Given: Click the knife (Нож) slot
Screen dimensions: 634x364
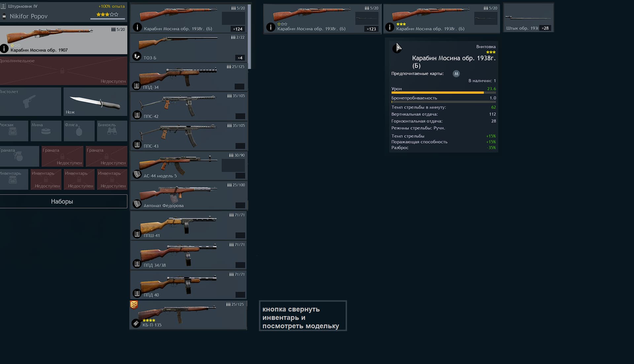Looking at the screenshot, I should click(x=95, y=102).
